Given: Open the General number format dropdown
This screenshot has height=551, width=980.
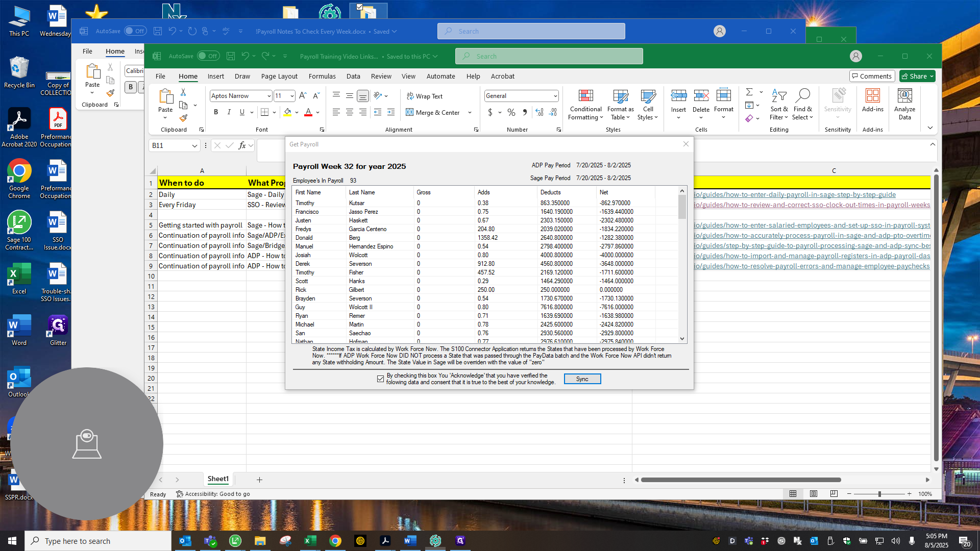Looking at the screenshot, I should (555, 96).
